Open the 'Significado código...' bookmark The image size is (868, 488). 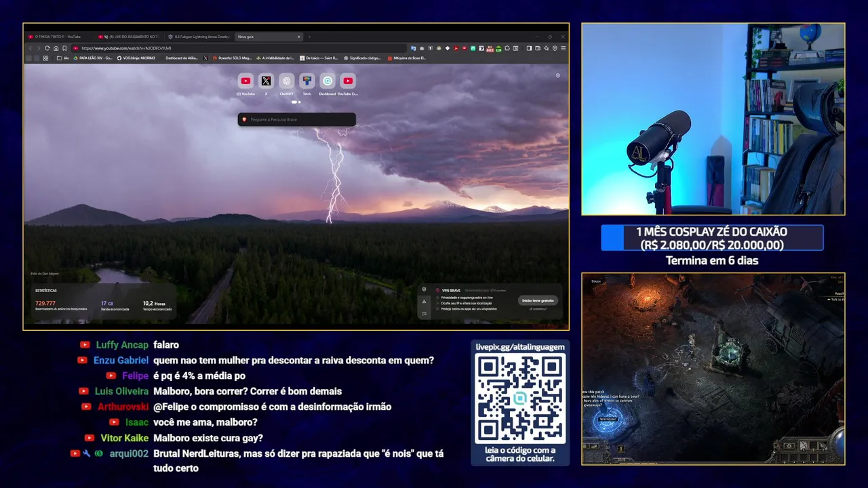[363, 58]
